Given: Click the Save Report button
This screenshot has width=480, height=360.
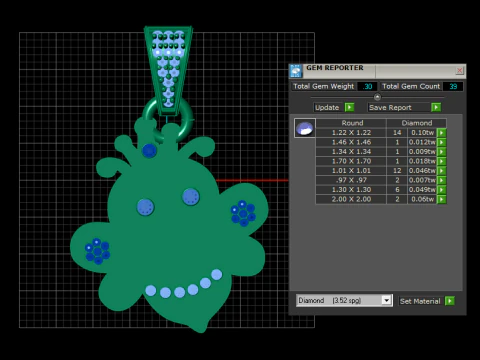Looking at the screenshot, I should tap(399, 107).
